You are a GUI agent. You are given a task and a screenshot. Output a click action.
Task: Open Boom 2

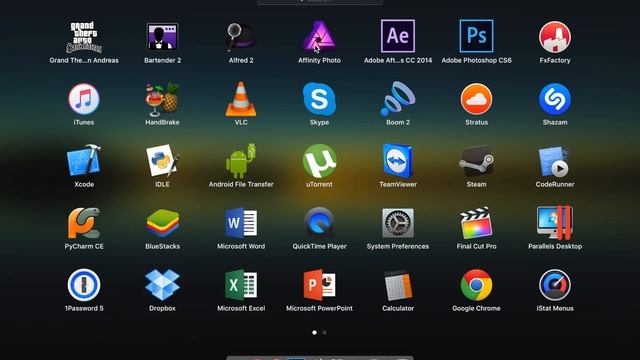(x=398, y=98)
